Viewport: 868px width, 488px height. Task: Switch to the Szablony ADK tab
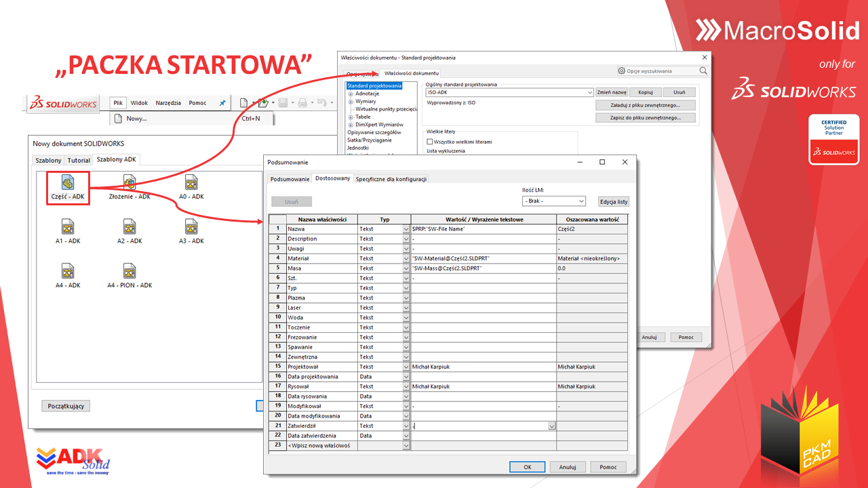pyautogui.click(x=116, y=160)
